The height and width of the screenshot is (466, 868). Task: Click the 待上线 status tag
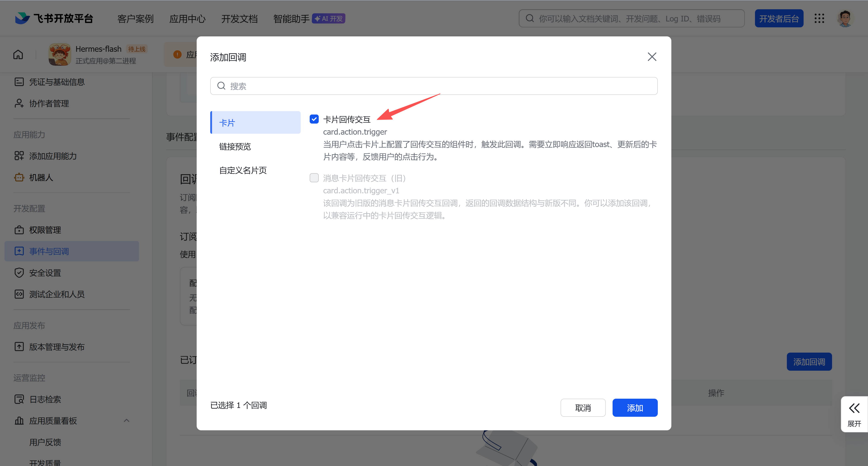pos(137,49)
